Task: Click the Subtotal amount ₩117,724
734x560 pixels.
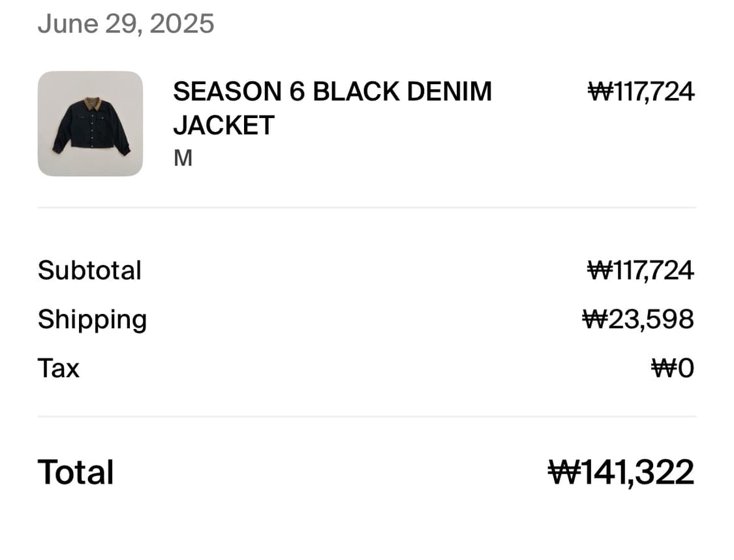Action: [641, 271]
